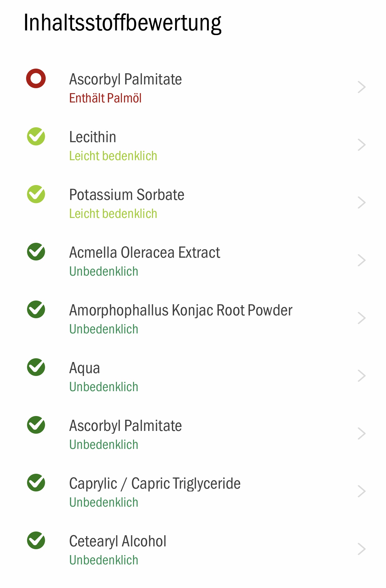
Task: Click the green checkmark for Caprylic / Capric Triglyceride
Action: point(36,483)
